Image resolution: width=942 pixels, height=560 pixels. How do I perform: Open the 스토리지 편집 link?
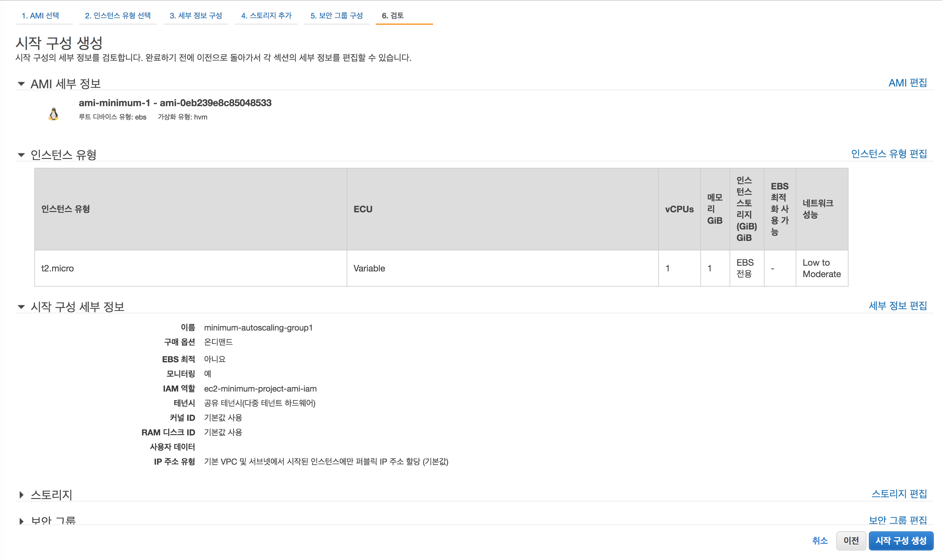899,494
